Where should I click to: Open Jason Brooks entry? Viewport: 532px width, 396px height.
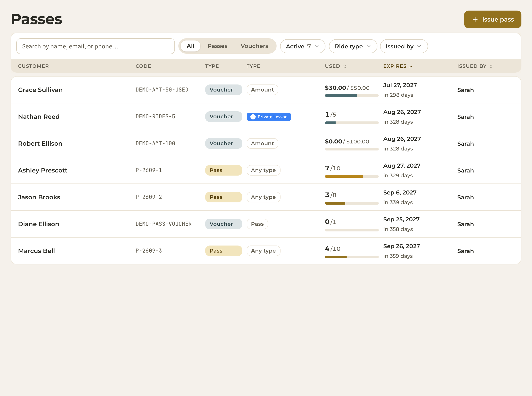pyautogui.click(x=266, y=197)
